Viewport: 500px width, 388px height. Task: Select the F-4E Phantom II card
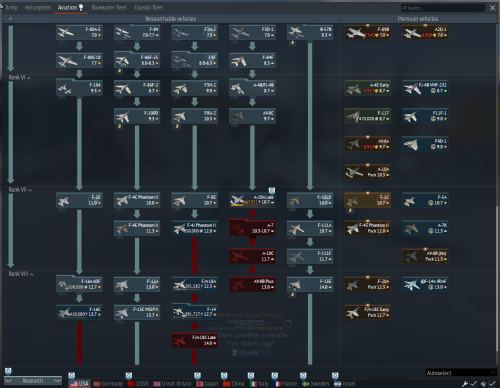137,228
